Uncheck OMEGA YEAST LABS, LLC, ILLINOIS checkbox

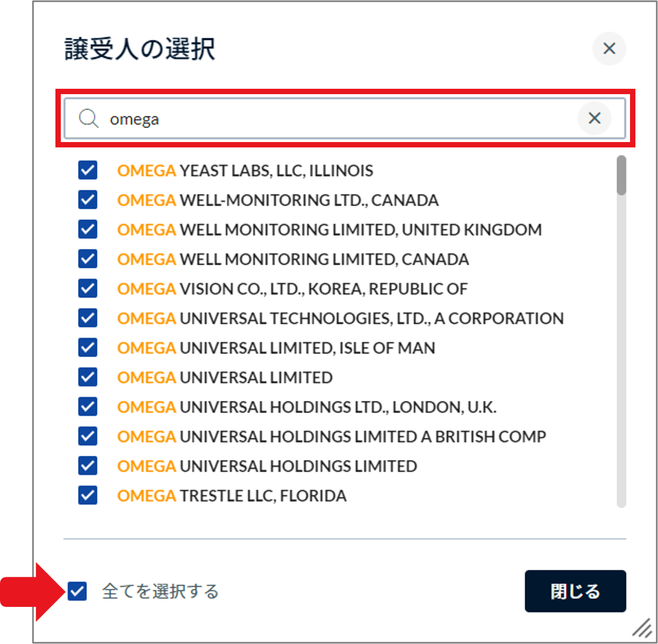(88, 170)
